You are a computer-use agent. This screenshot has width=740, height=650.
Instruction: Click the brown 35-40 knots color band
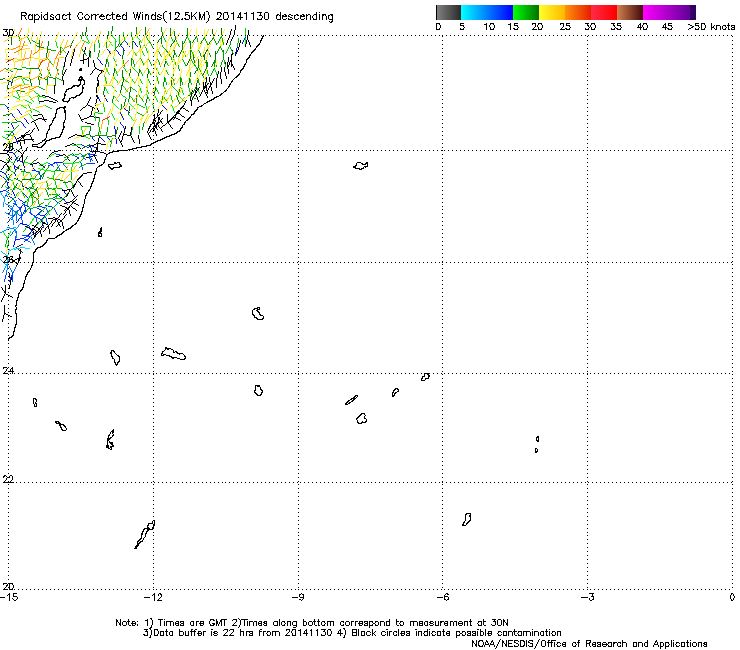630,12
